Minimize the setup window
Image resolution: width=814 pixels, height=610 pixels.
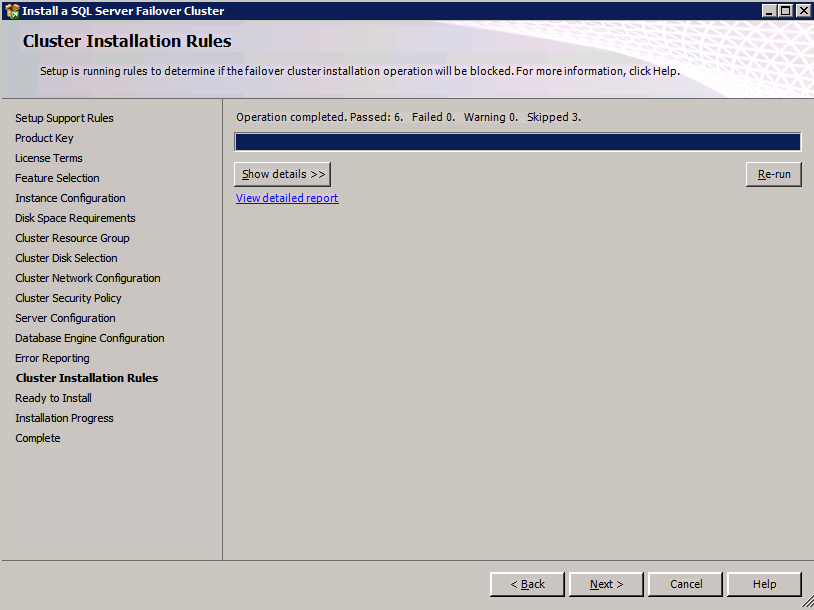[x=769, y=10]
